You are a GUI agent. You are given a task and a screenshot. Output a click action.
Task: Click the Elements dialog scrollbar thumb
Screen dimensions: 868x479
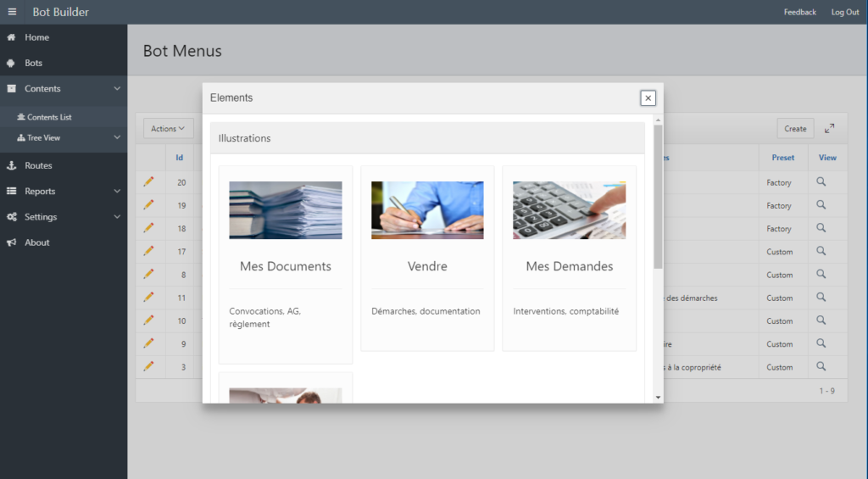coord(658,197)
